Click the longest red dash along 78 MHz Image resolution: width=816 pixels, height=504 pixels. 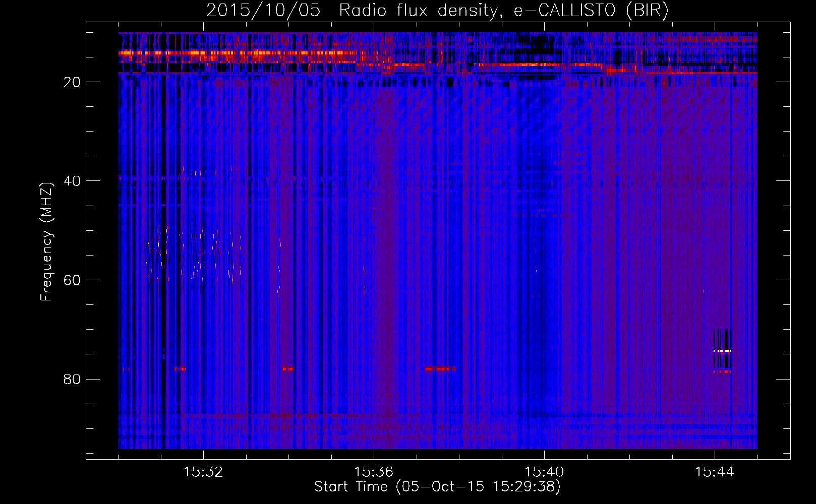pyautogui.click(x=440, y=368)
